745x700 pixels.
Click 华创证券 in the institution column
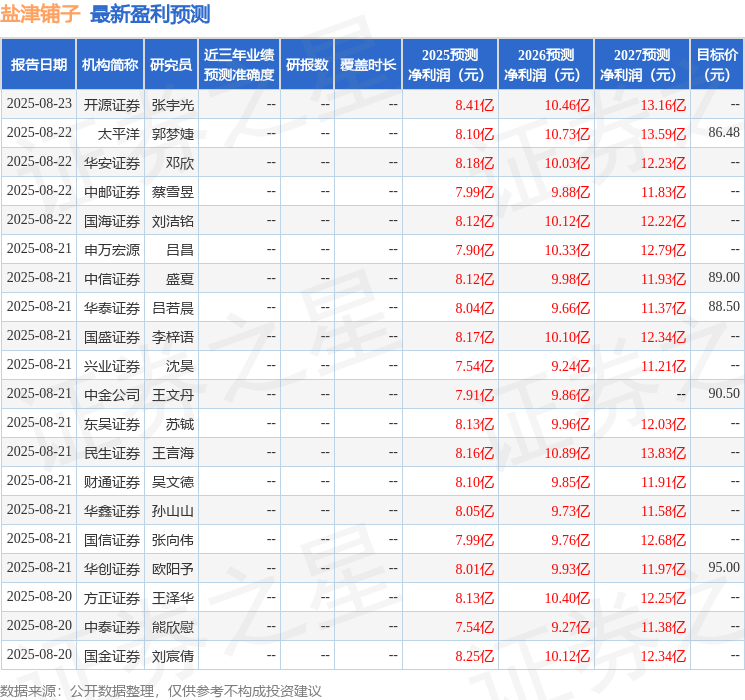[x=112, y=568]
